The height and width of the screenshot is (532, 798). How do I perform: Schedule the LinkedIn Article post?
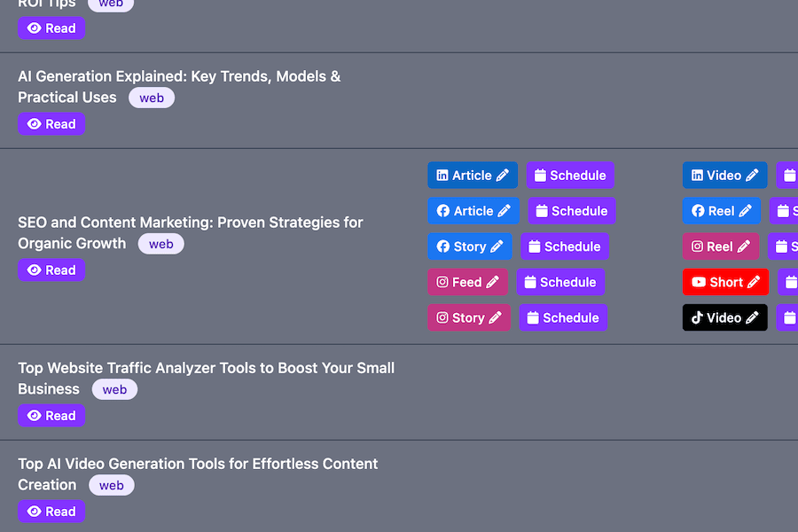[x=569, y=176]
